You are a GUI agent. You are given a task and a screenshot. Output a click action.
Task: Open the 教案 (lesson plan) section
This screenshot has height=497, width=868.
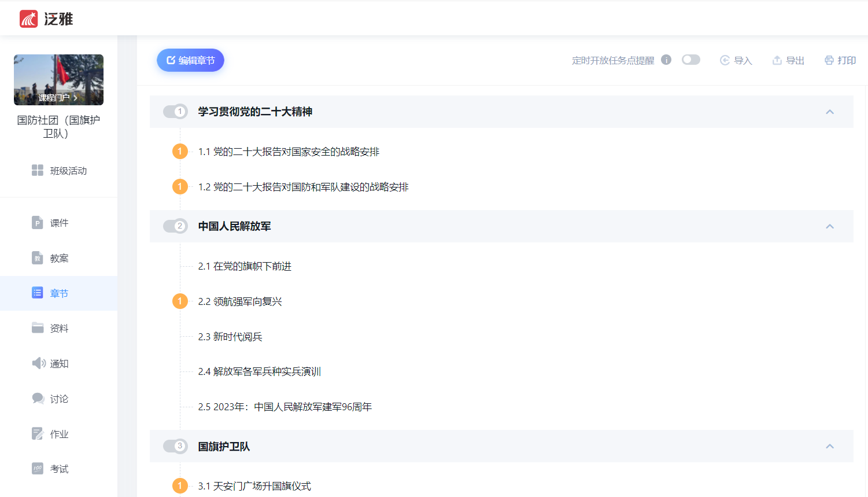(60, 258)
